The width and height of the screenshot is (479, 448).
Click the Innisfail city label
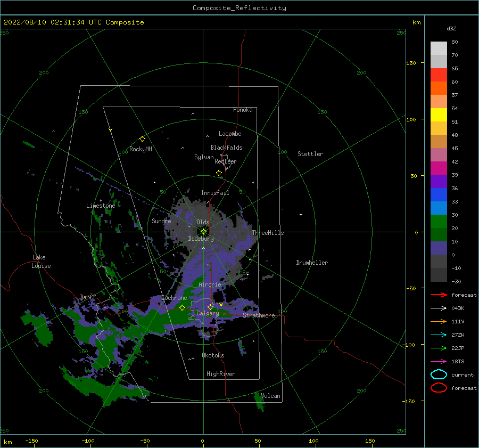coord(215,193)
